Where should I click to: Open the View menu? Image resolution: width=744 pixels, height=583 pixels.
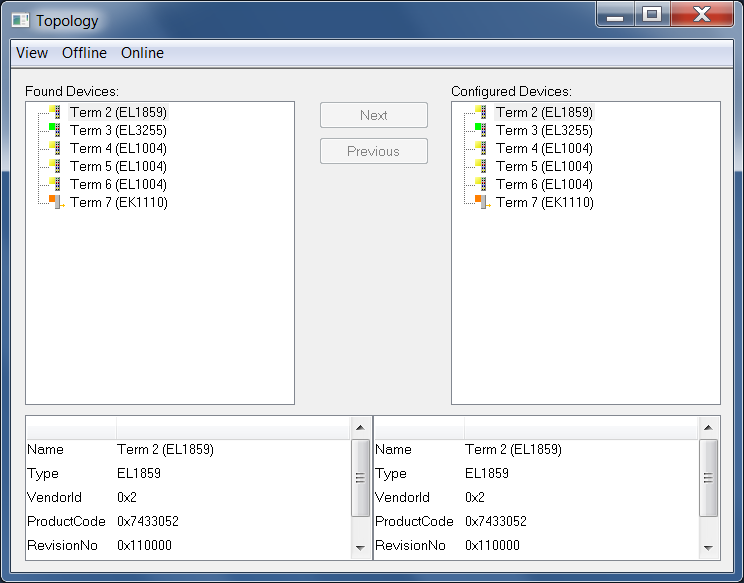[x=32, y=53]
